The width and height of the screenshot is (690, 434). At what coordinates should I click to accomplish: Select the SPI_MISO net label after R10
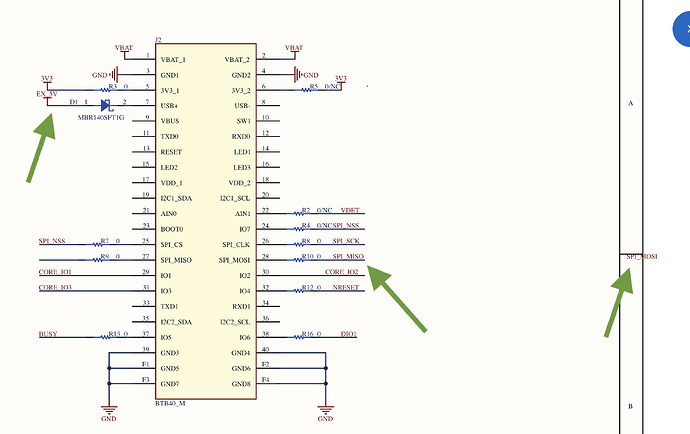point(348,256)
